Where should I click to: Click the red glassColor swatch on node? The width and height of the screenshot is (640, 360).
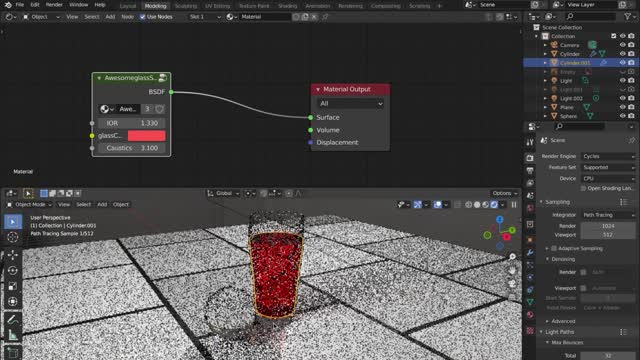point(147,136)
